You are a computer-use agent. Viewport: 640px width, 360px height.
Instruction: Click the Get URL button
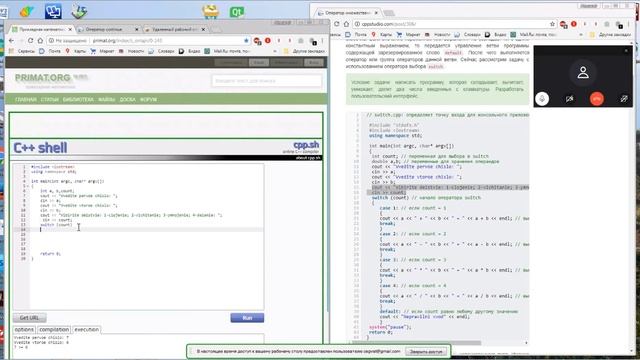(29, 318)
